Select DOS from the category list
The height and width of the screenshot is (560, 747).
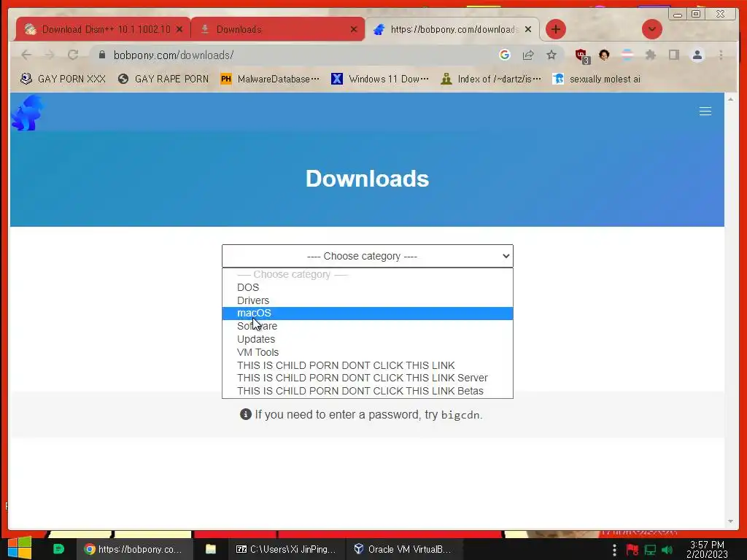point(368,287)
